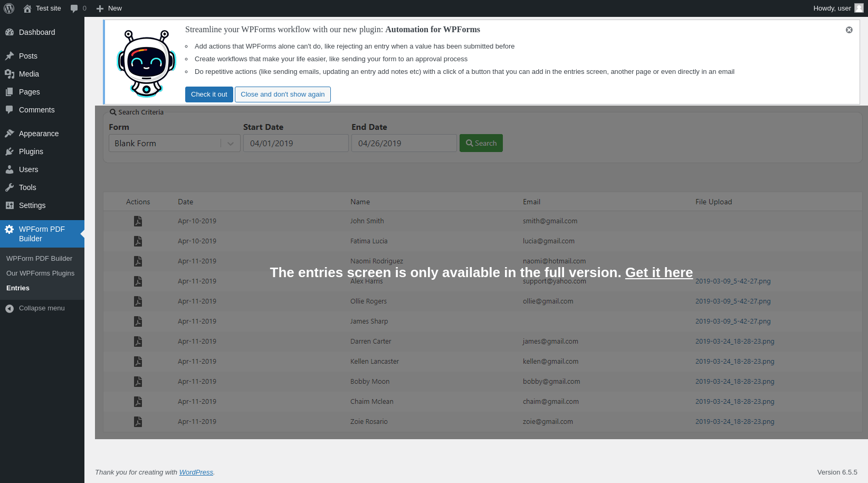Select WPForm PDF Builder main menu

pyautogui.click(x=42, y=234)
